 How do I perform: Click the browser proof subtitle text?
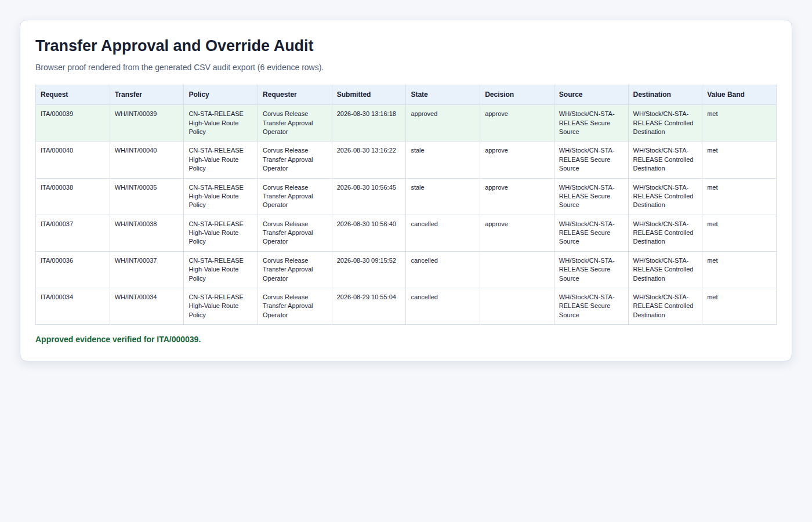pos(179,67)
